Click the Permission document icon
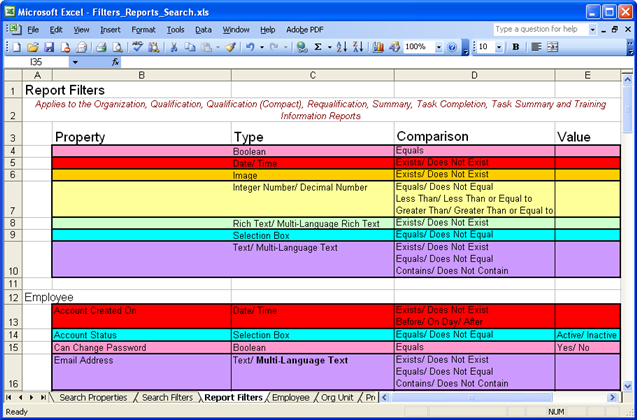The width and height of the screenshot is (637, 420). tap(65, 47)
